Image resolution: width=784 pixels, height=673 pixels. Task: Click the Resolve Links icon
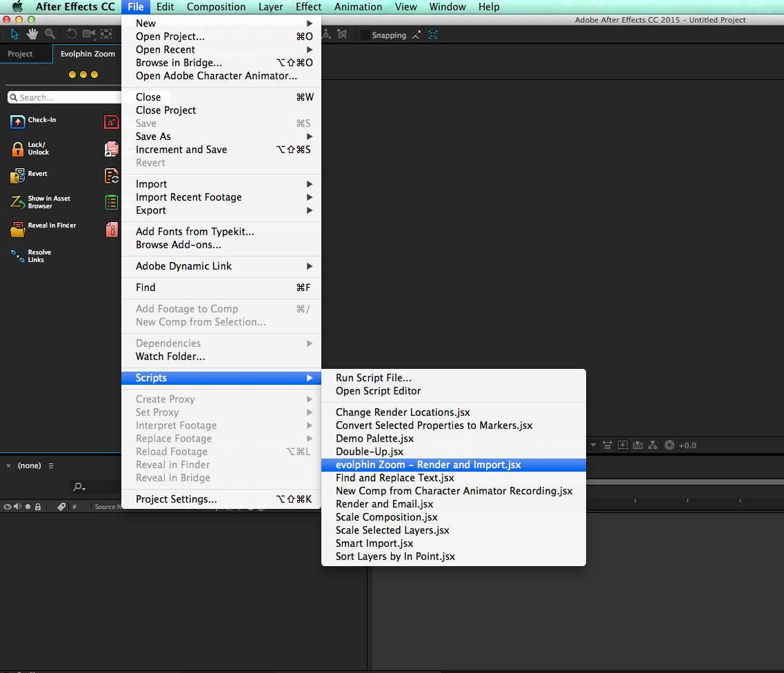click(17, 256)
